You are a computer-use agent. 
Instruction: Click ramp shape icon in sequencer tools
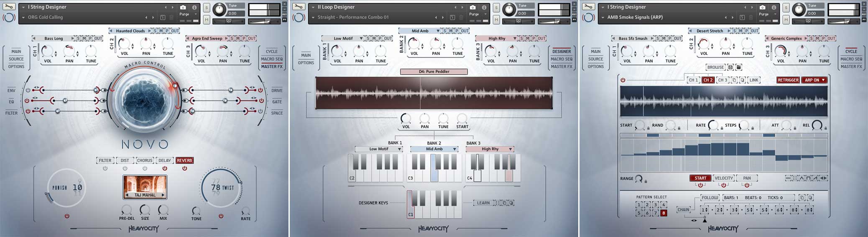[815, 178]
